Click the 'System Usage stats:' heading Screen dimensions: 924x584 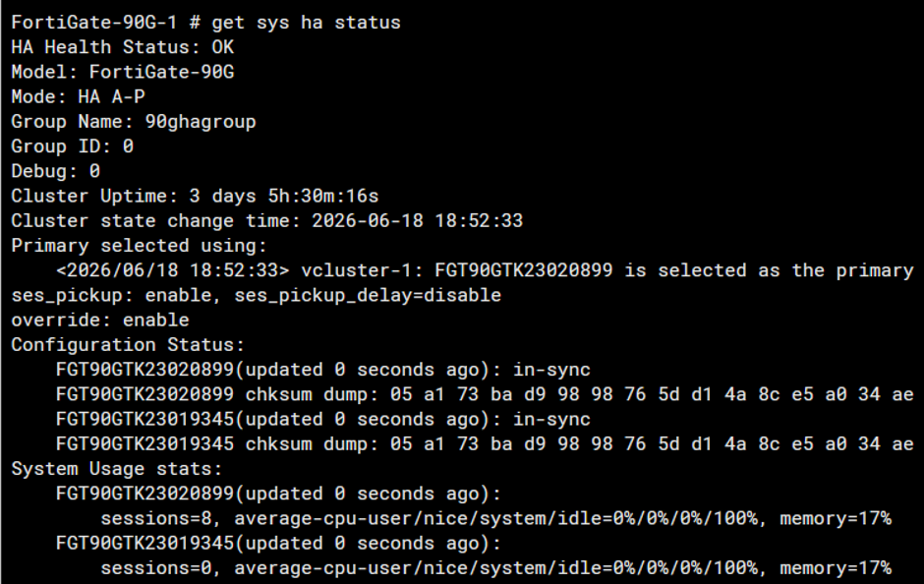click(x=117, y=469)
